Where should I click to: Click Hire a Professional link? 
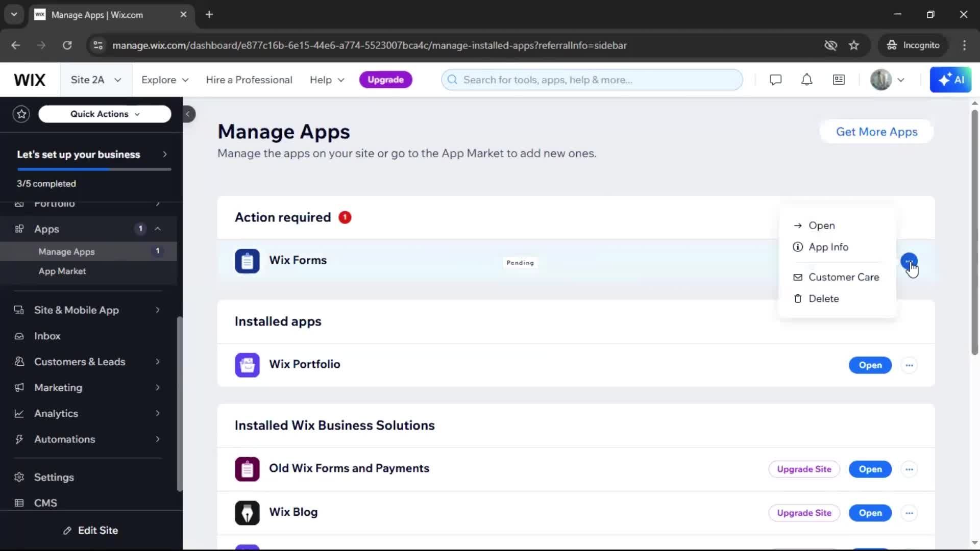coord(249,80)
